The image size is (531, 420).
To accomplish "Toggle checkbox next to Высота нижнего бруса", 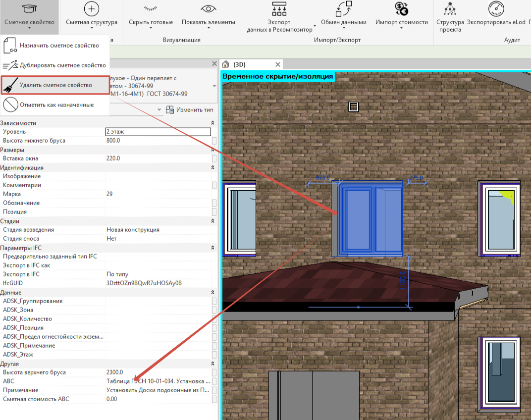I will click(x=214, y=141).
